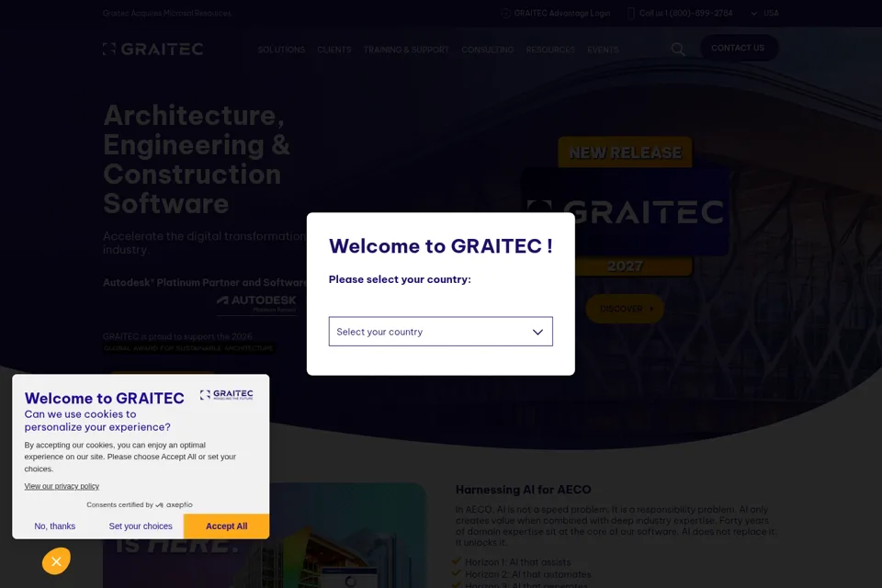Click the Global Award for Sustainable Architecture text
The image size is (882, 588).
(x=188, y=348)
